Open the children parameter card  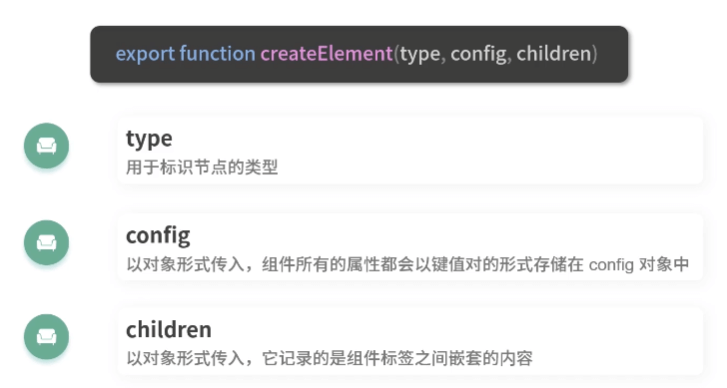pos(410,341)
